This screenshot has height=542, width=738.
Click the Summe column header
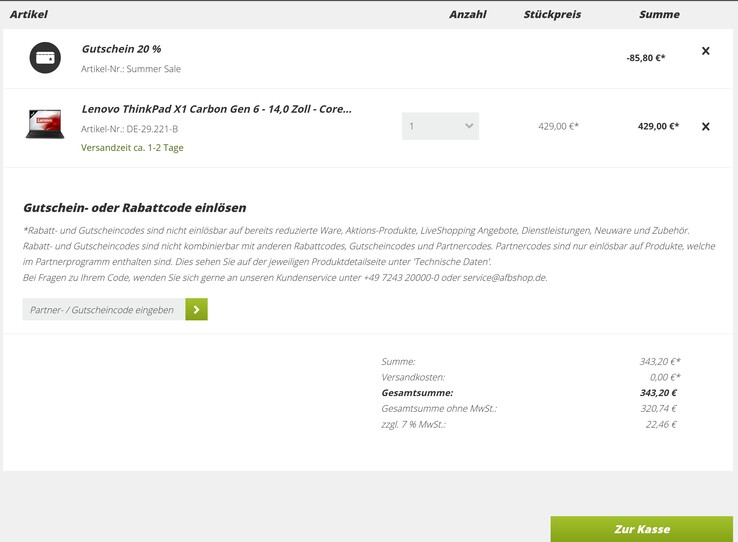[659, 15]
